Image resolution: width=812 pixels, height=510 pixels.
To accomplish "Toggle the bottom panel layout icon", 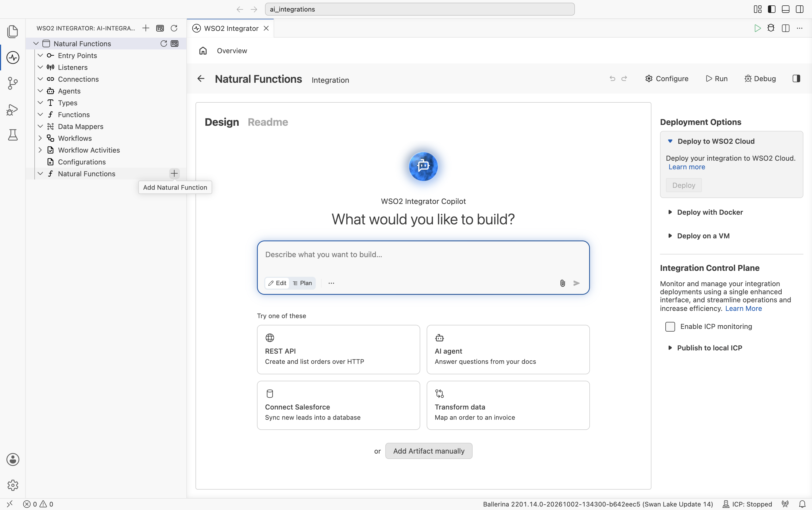I will pos(786,9).
